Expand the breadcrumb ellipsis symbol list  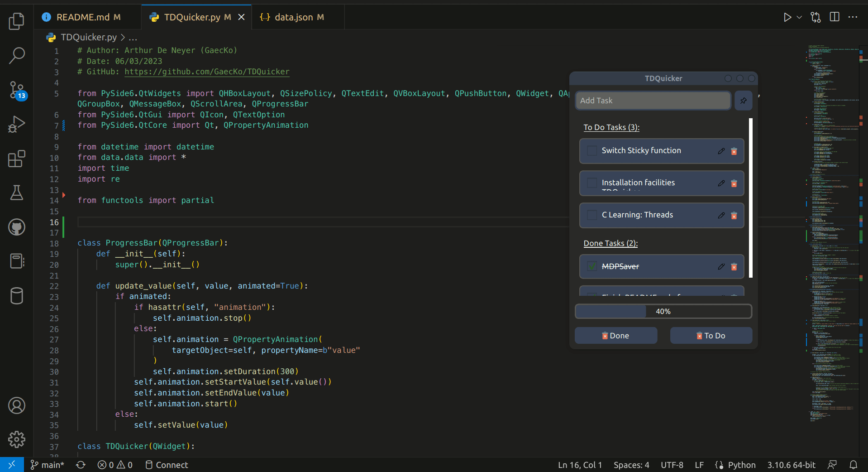click(x=133, y=37)
